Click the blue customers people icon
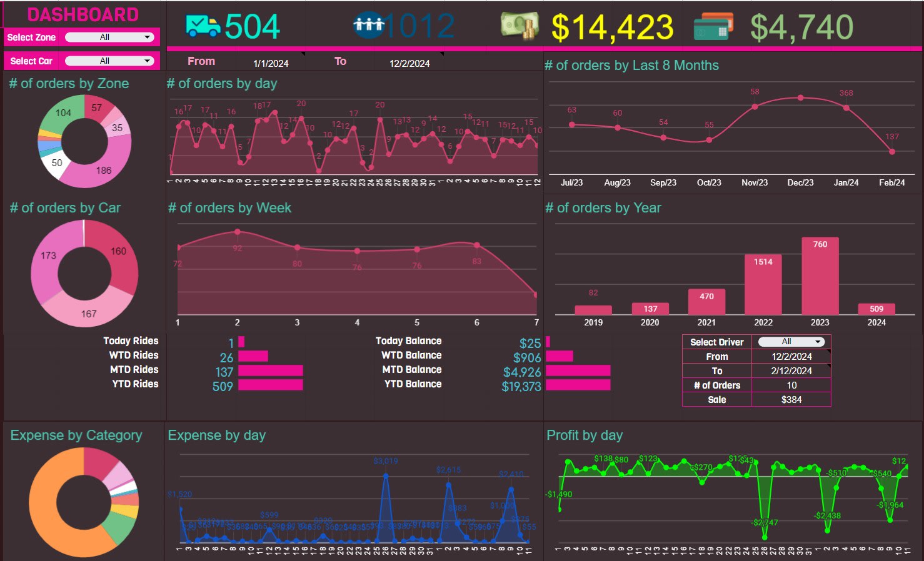924x561 pixels. pyautogui.click(x=369, y=25)
